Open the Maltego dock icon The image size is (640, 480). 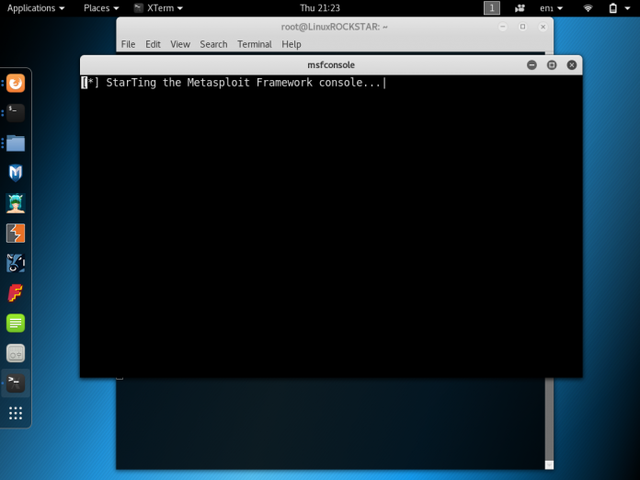click(16, 263)
